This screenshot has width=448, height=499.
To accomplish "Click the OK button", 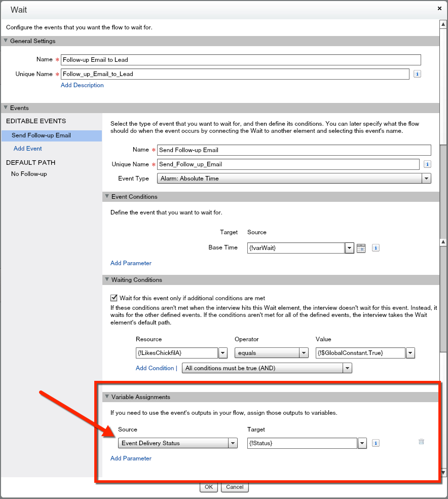I will coord(208,487).
